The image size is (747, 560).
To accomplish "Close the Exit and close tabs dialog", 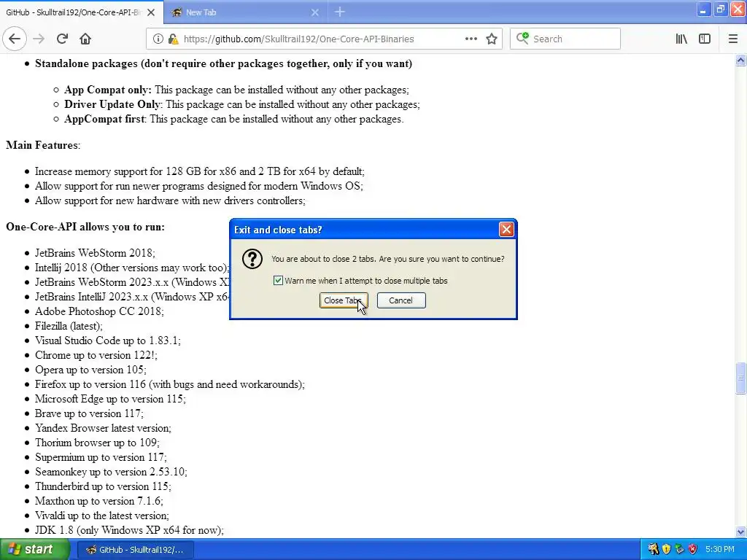I will pyautogui.click(x=506, y=230).
